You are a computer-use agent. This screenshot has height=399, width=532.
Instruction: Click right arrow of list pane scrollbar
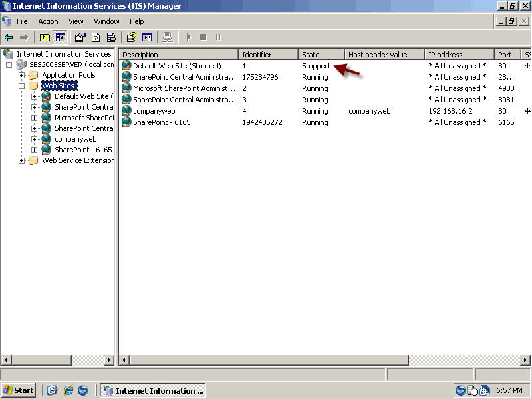point(525,360)
